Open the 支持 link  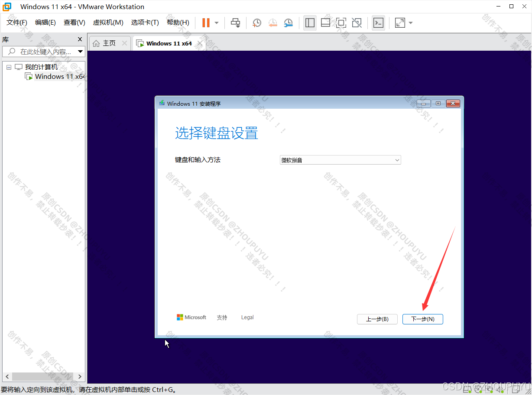pos(222,317)
